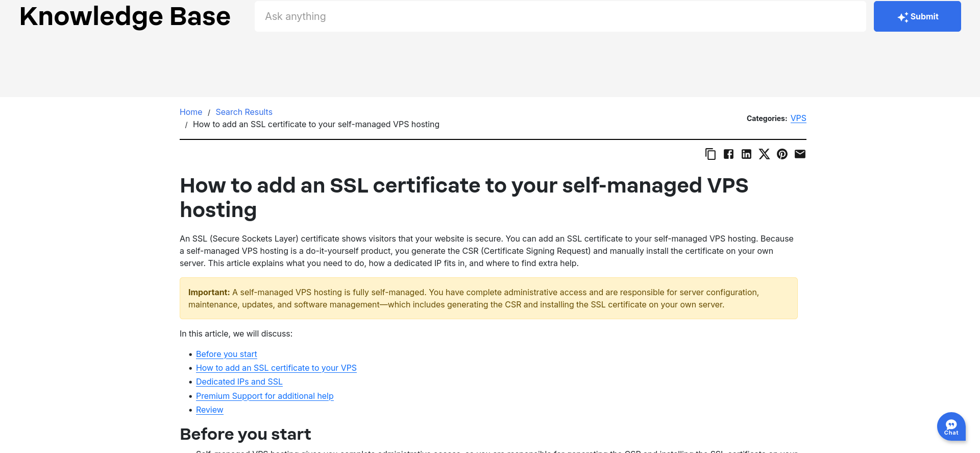Click 'In this article, we will discuss:' text

[x=236, y=333]
